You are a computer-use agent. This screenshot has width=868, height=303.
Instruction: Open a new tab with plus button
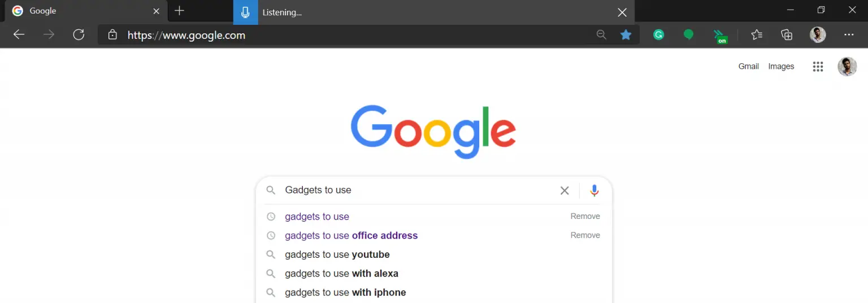pyautogui.click(x=179, y=11)
